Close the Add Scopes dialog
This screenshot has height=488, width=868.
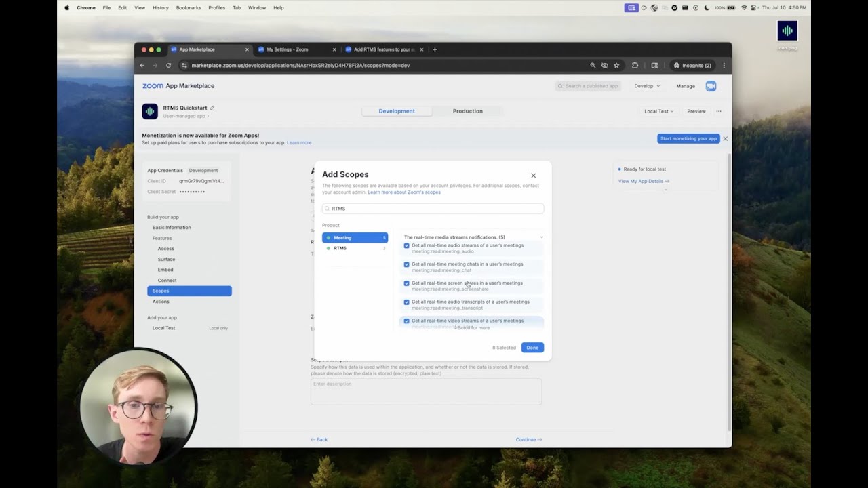point(533,176)
